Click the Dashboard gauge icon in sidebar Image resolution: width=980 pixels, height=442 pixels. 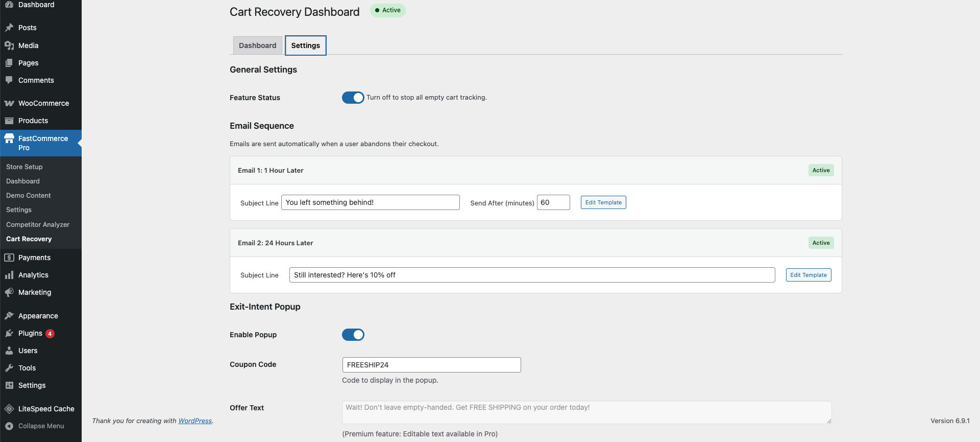[x=9, y=4]
